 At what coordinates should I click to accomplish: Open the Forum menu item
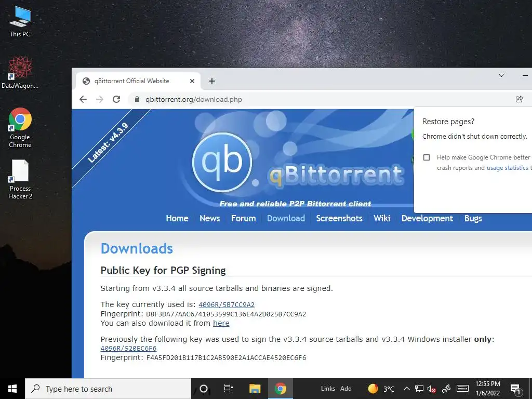click(x=243, y=218)
